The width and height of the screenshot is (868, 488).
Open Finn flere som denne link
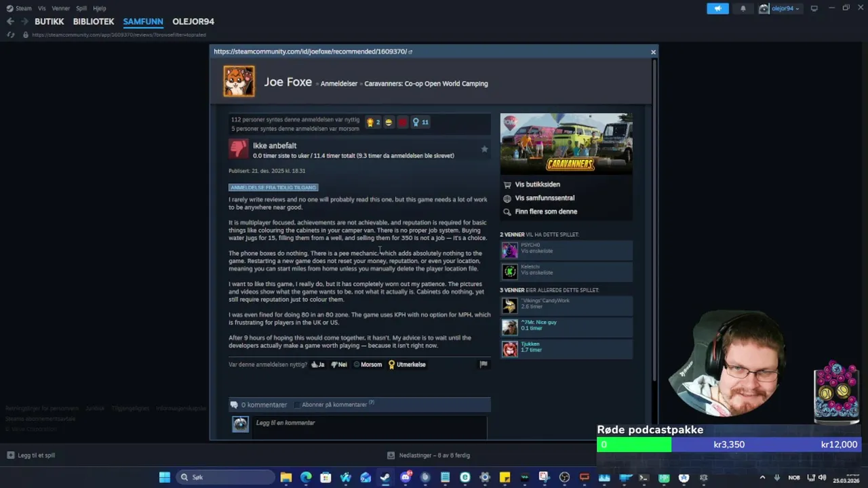tap(546, 211)
